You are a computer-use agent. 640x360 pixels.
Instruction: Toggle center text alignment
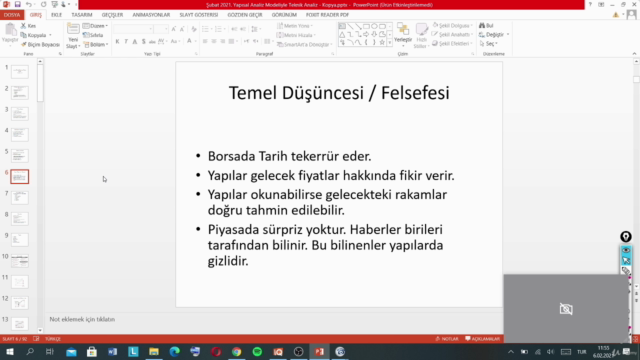point(214,41)
